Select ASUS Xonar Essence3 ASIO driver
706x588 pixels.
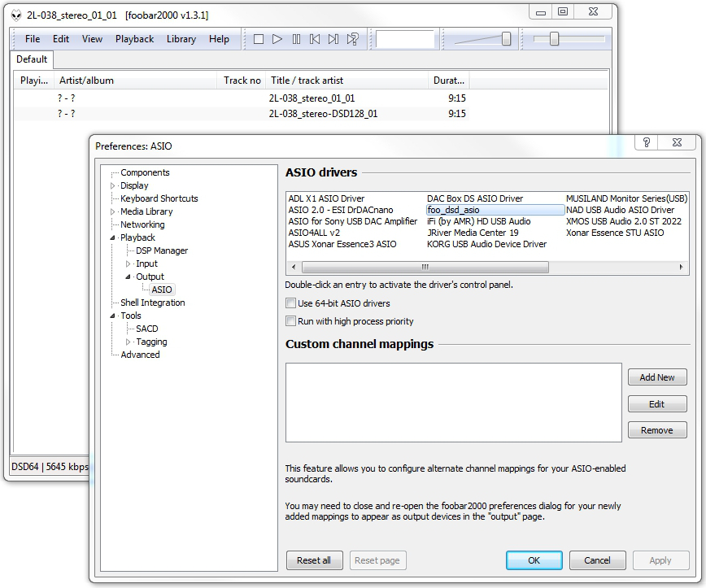click(x=342, y=244)
